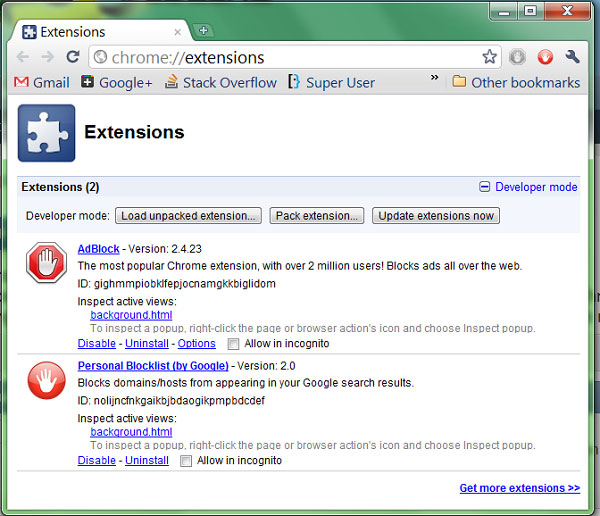The width and height of the screenshot is (600, 516).
Task: Open the Super User bookmark
Action: pyautogui.click(x=331, y=83)
